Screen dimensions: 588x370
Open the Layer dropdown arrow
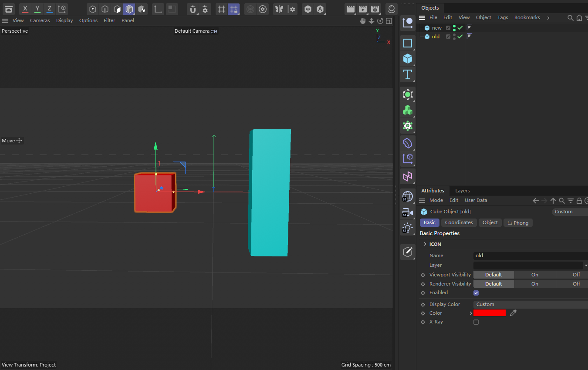[x=586, y=265]
